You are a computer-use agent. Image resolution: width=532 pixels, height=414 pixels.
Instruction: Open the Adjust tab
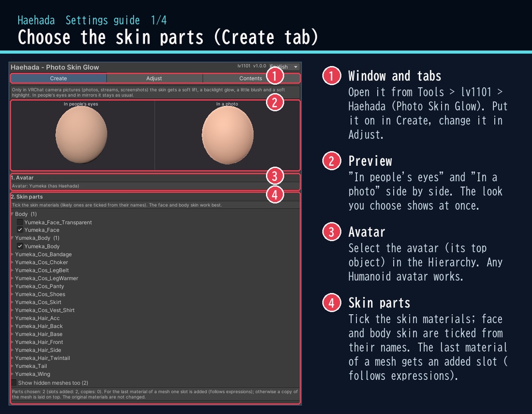pyautogui.click(x=154, y=78)
